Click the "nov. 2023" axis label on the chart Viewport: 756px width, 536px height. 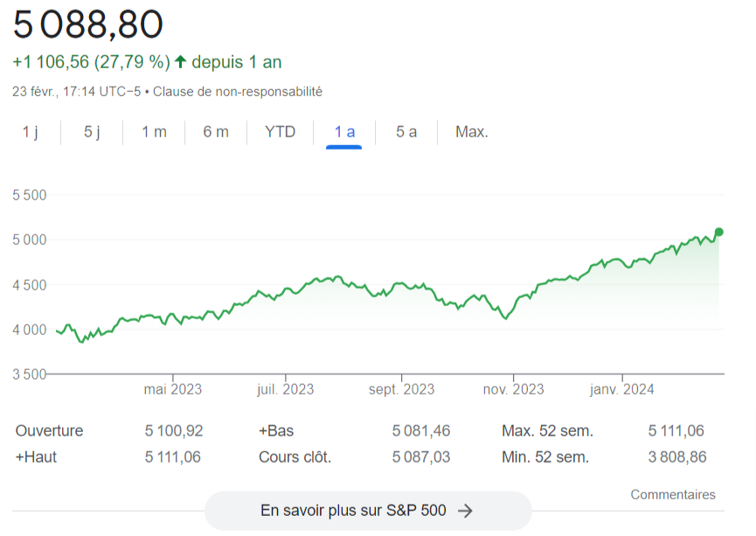[513, 390]
